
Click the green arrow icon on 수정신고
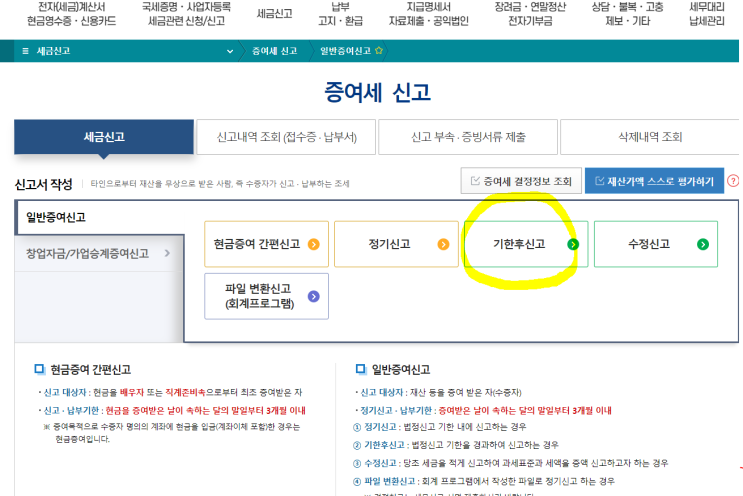[x=703, y=244]
